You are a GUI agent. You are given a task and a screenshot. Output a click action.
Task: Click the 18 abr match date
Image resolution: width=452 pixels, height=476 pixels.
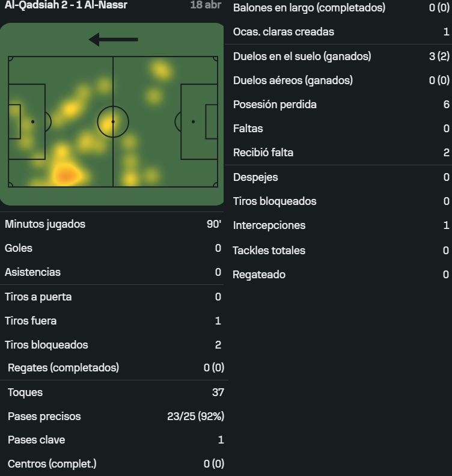pyautogui.click(x=206, y=5)
